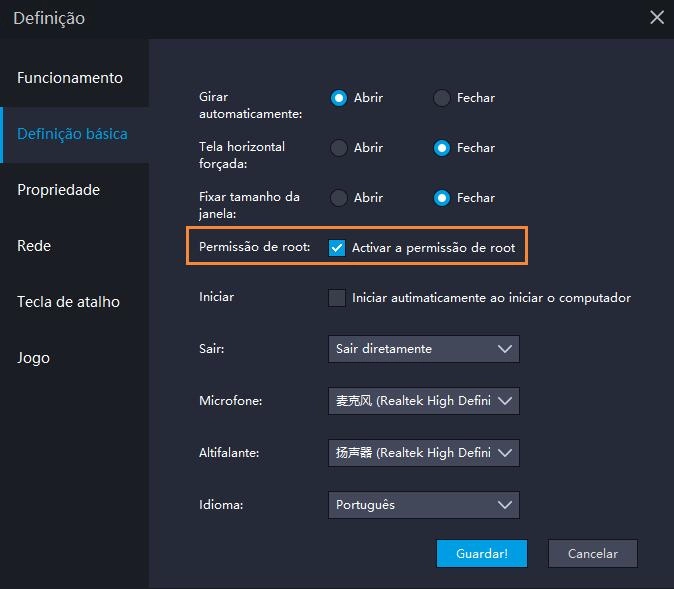
Task: Select Abrir for Girar automaticamente
Action: (339, 98)
